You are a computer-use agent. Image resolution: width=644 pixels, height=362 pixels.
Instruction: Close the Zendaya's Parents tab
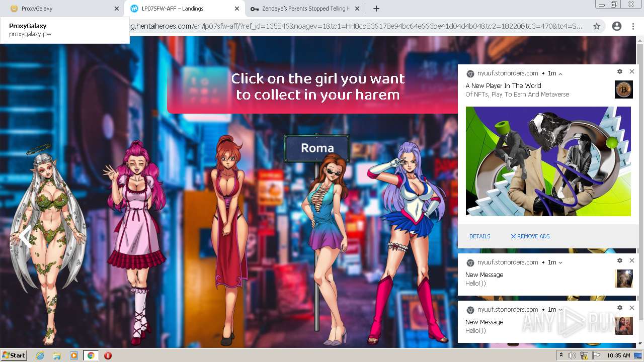point(357,9)
